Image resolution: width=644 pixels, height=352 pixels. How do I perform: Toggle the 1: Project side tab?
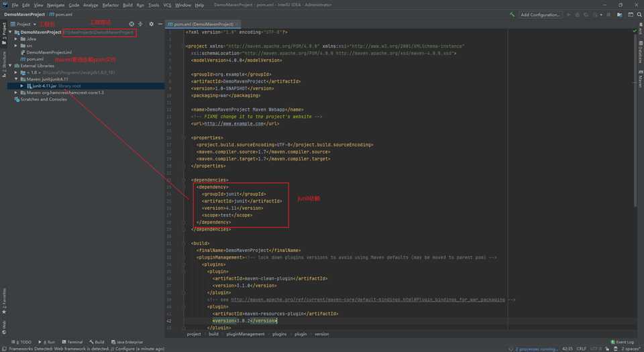click(4, 34)
